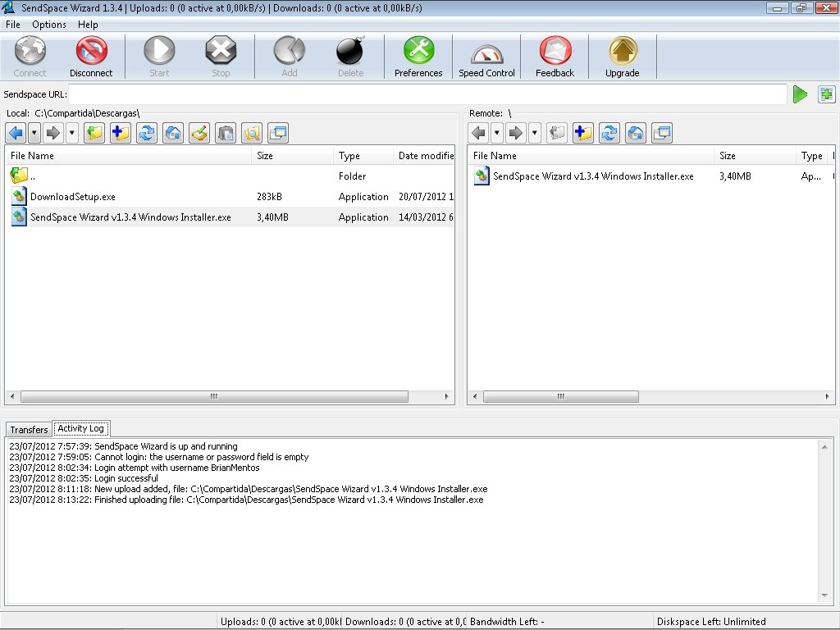840x630 pixels.
Task: Sort Local list by Type header
Action: pos(363,155)
